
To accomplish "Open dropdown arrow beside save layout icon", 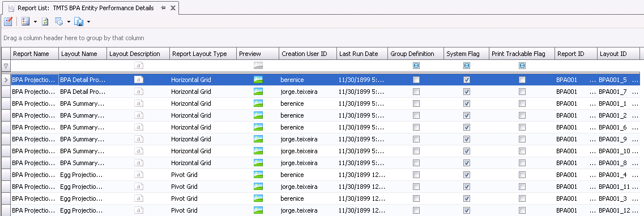I will pyautogui.click(x=88, y=22).
